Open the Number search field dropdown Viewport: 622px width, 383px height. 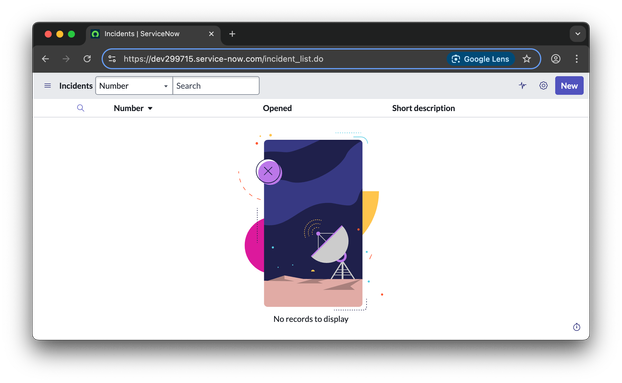click(x=134, y=86)
